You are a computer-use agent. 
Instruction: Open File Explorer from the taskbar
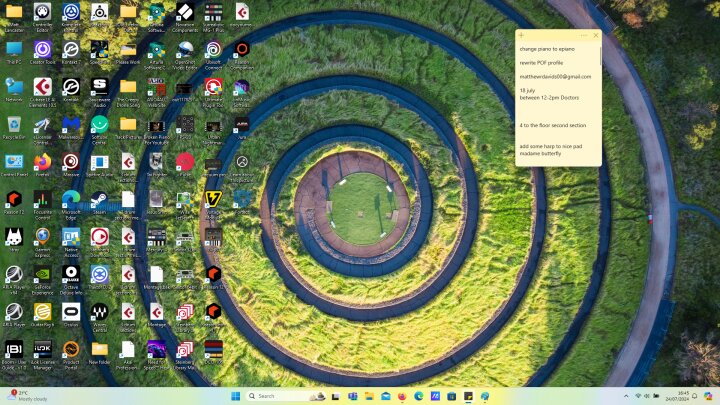369,396
